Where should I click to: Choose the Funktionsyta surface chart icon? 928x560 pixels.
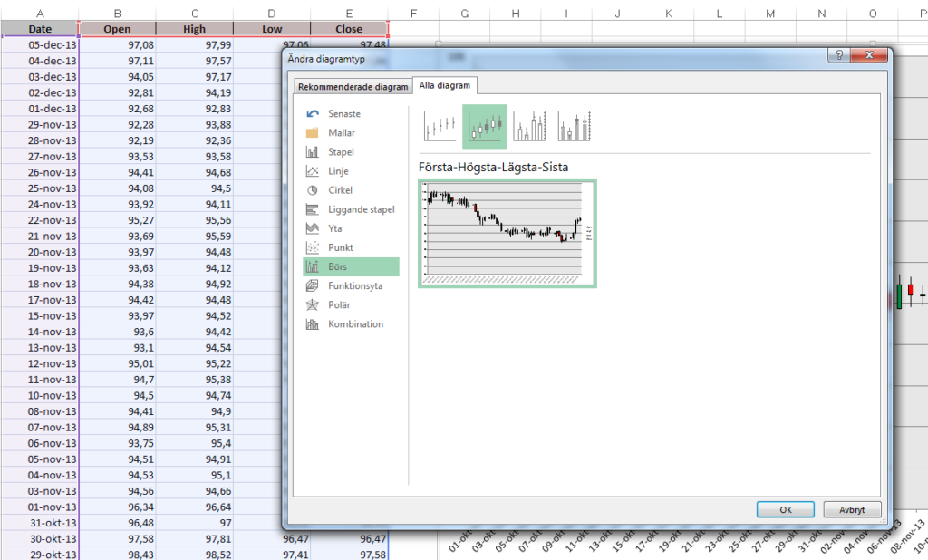coord(313,286)
